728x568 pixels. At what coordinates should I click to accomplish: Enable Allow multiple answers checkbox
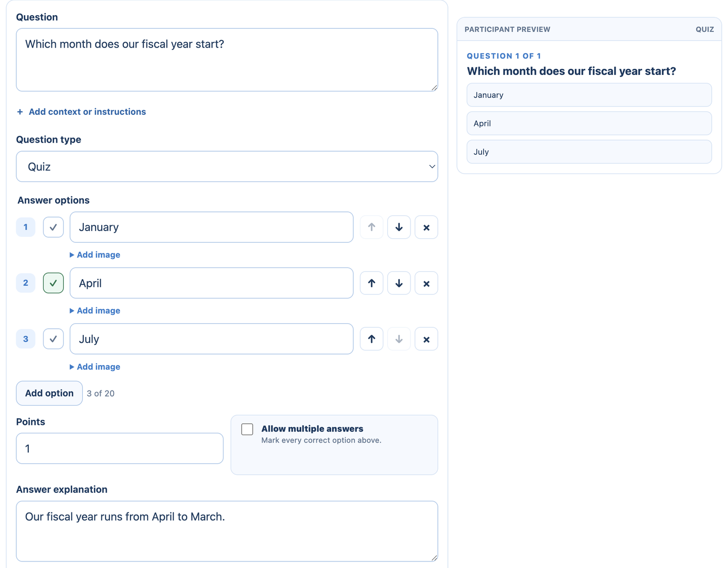(x=247, y=429)
